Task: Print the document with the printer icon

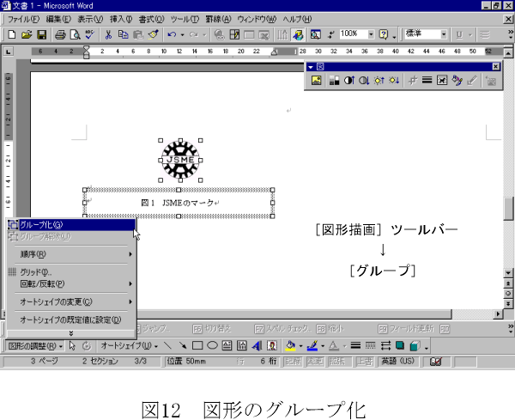Action: (60, 34)
